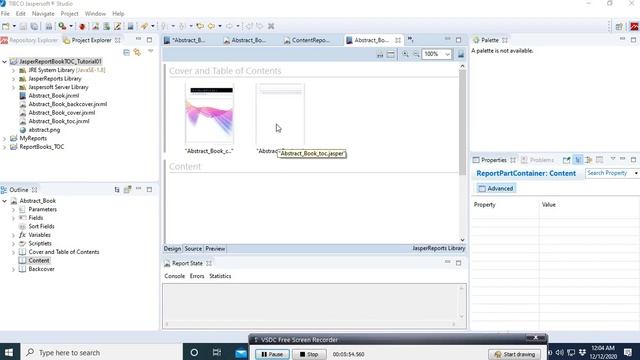Open the Windows Task View icon
This screenshot has width=640, height=360.
click(x=217, y=352)
